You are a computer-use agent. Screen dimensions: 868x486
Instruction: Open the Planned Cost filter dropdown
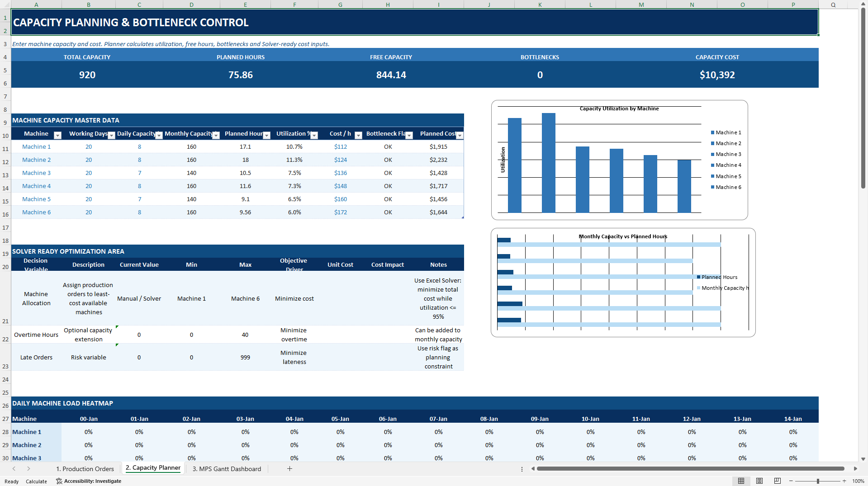[x=460, y=135]
